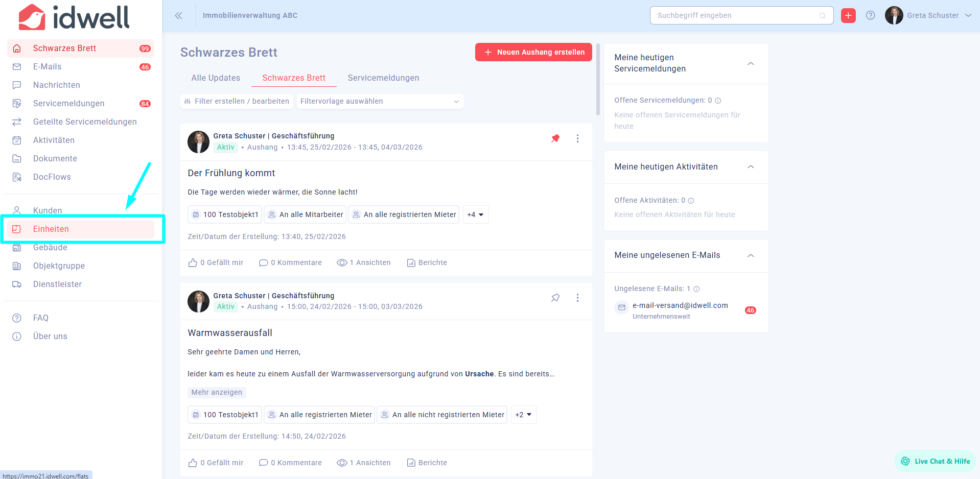980x479 pixels.
Task: Click Mehr anzeigen in Warmwasserausfall post
Action: pyautogui.click(x=217, y=392)
